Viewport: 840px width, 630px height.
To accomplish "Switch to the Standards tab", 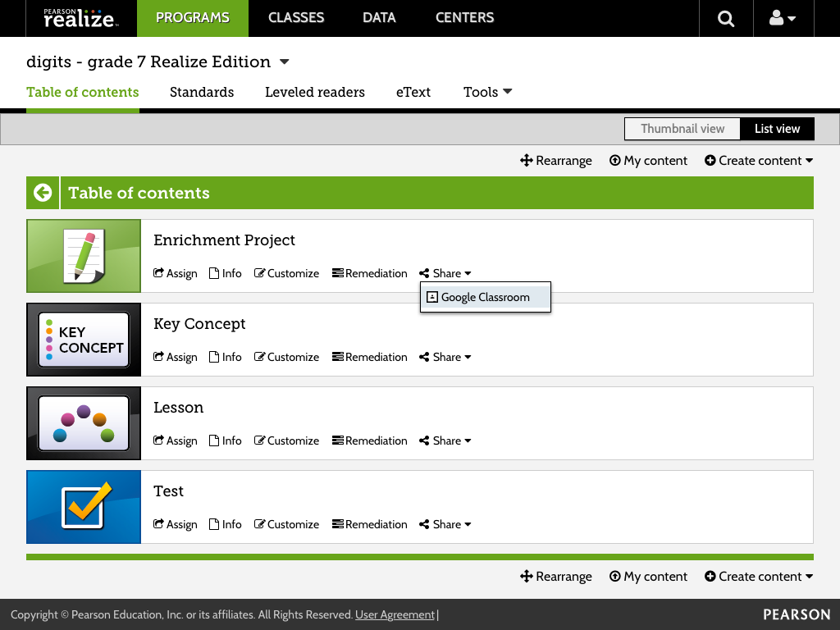I will 202,92.
